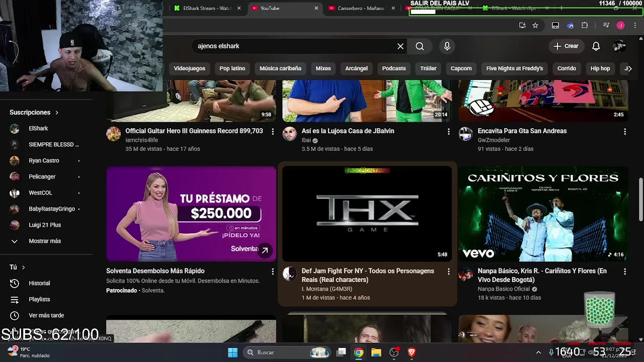644x362 pixels.
Task: Filter results by Hip hop chip
Action: pos(600,68)
